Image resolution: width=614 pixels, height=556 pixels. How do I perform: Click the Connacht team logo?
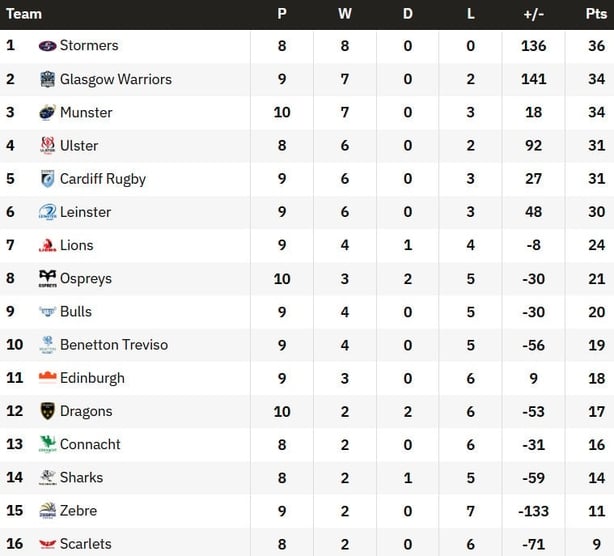coord(47,444)
